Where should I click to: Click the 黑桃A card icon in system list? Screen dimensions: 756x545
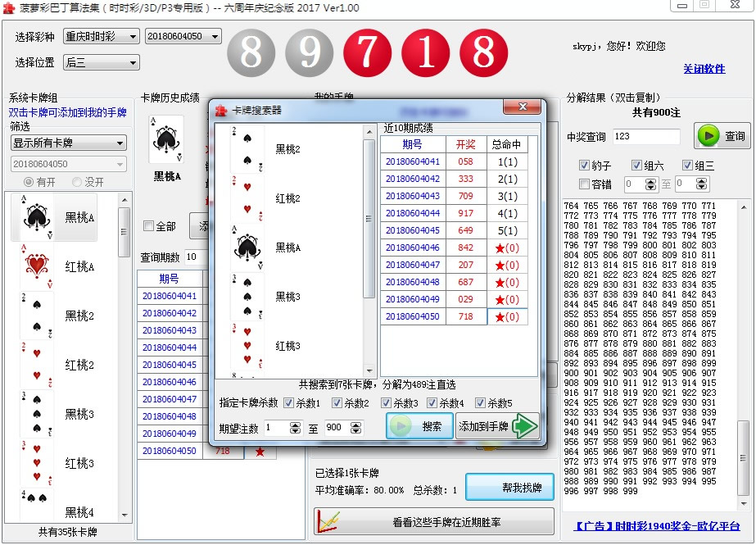click(37, 218)
